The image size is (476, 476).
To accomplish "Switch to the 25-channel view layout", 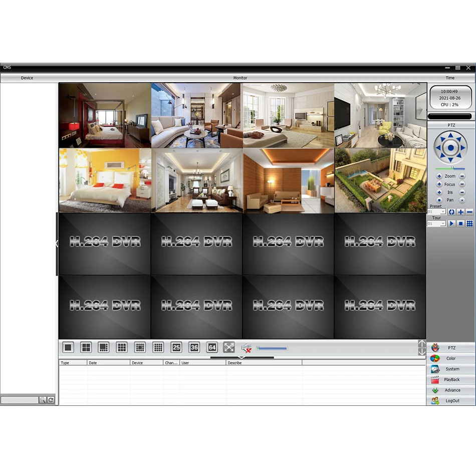I will pos(176,347).
